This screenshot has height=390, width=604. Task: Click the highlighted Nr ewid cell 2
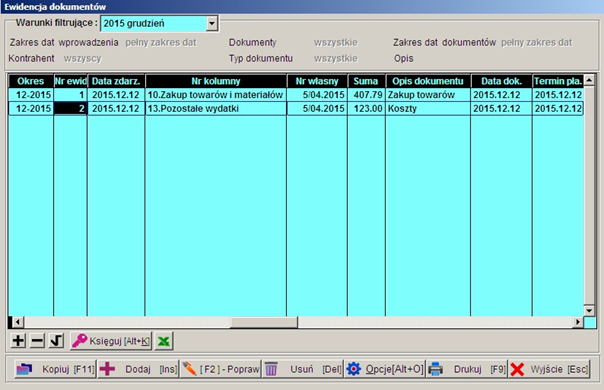click(x=70, y=109)
